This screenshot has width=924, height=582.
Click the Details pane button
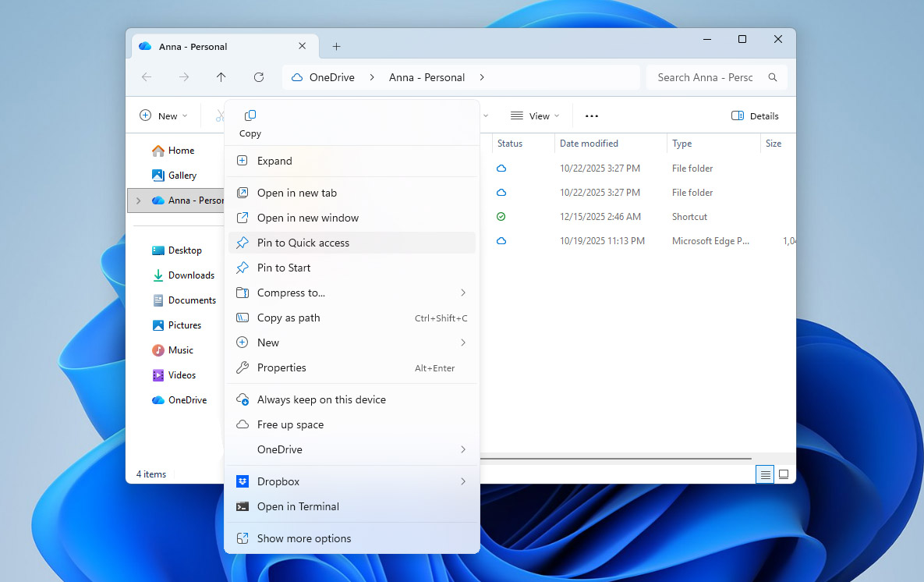[754, 115]
